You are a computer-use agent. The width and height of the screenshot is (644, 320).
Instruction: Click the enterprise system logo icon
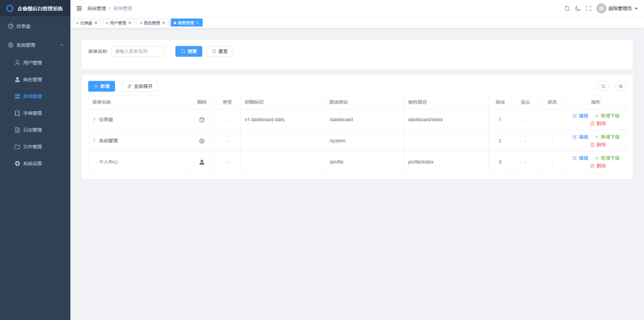point(10,8)
